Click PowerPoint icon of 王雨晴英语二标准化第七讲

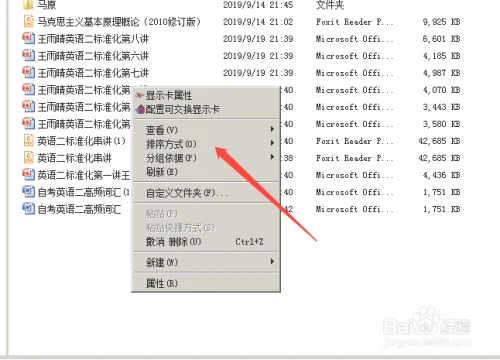click(29, 72)
